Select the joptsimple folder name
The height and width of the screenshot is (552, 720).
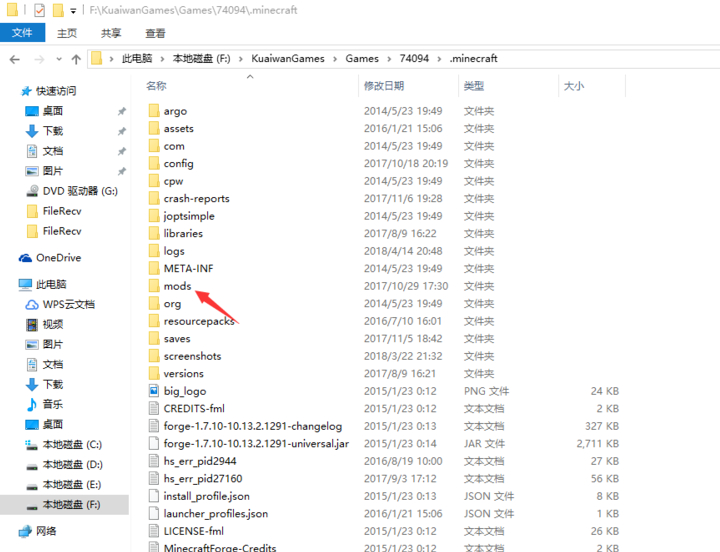(x=189, y=216)
